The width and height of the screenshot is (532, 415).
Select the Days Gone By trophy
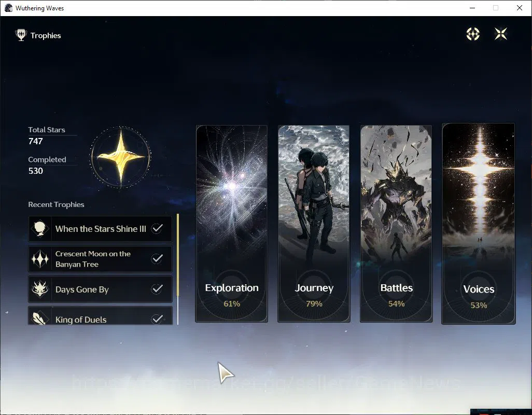(x=100, y=289)
